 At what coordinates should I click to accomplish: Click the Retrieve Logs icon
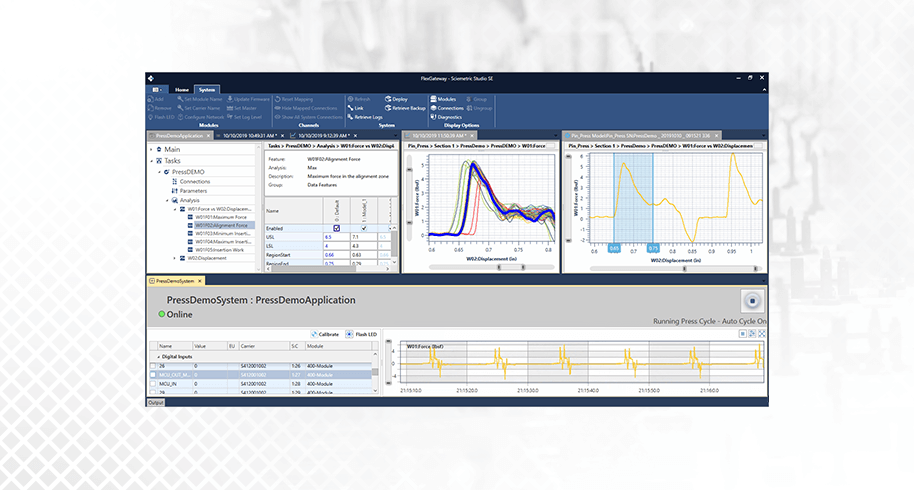tap(349, 117)
